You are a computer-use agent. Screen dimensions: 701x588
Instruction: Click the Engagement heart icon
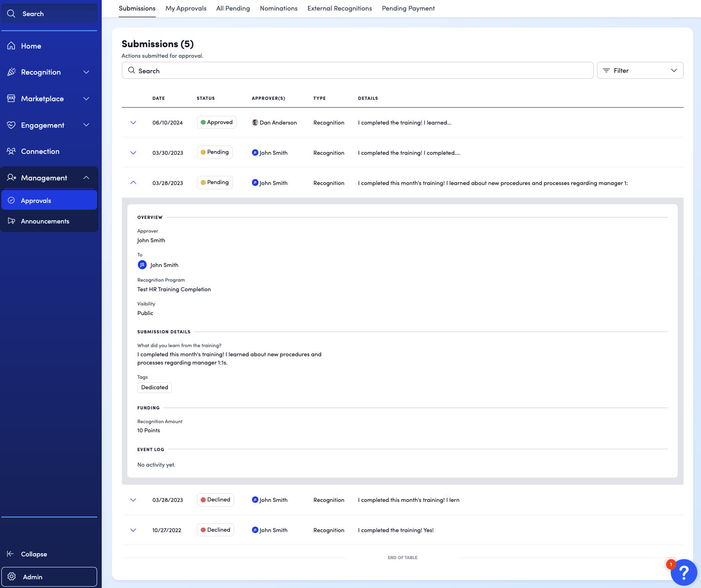click(x=11, y=125)
